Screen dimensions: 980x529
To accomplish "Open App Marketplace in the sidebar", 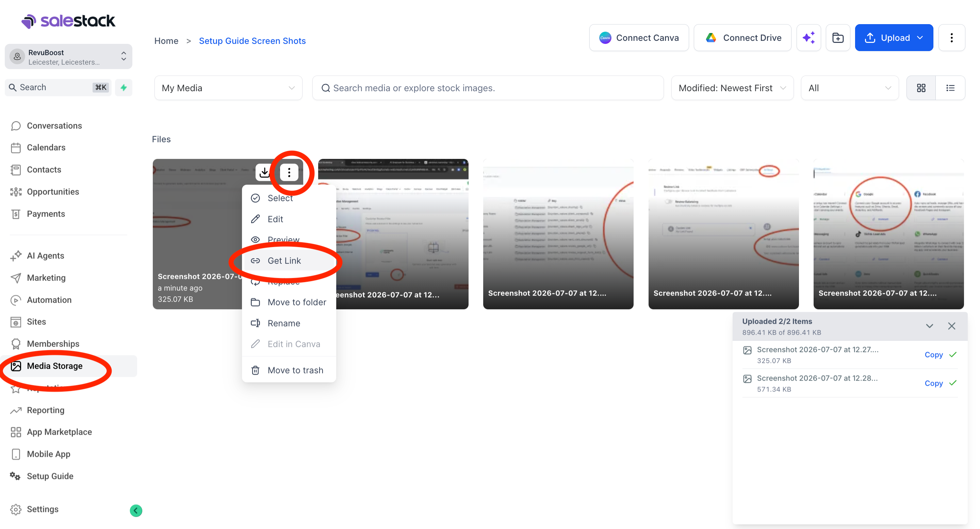I will [x=59, y=432].
